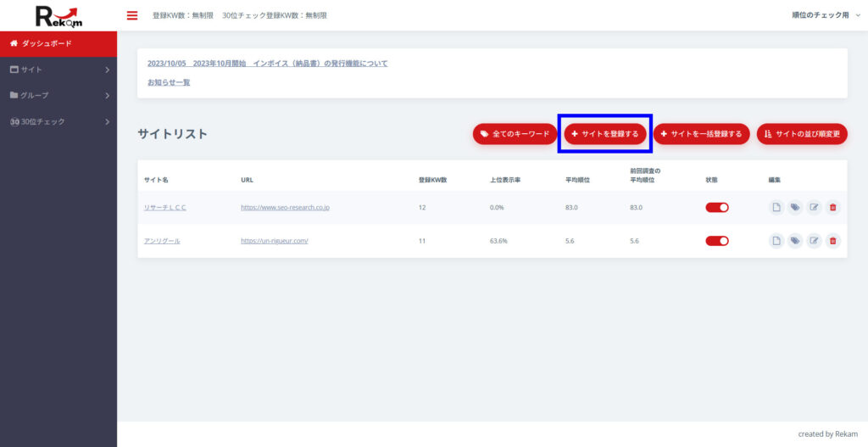Click the サイトを登録する button
The height and width of the screenshot is (447, 868).
coord(604,134)
